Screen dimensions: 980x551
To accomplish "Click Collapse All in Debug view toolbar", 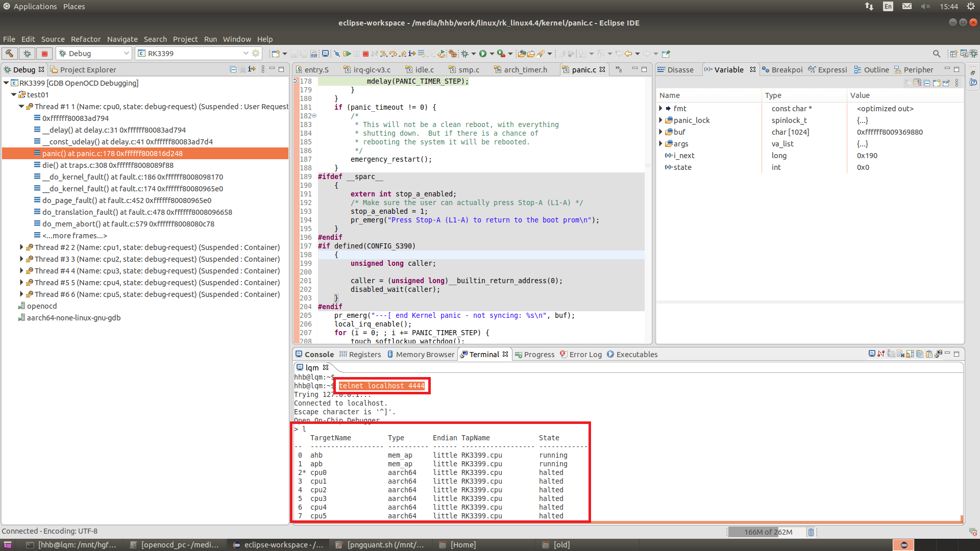I will pyautogui.click(x=233, y=69).
